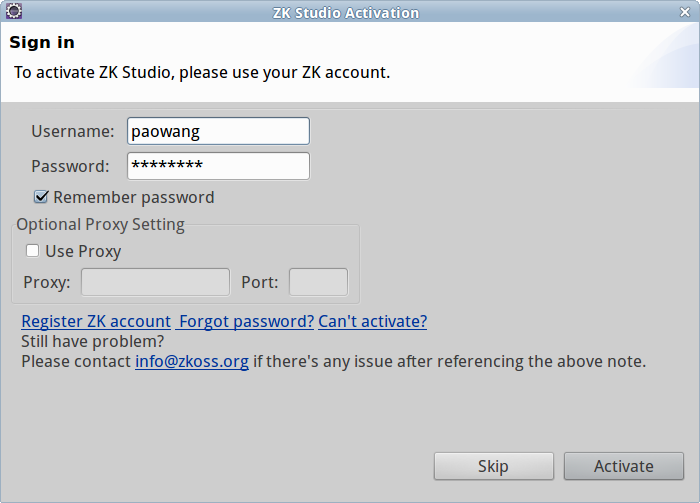700x503 pixels.
Task: Click the info@zkoss.org email link
Action: click(x=192, y=361)
